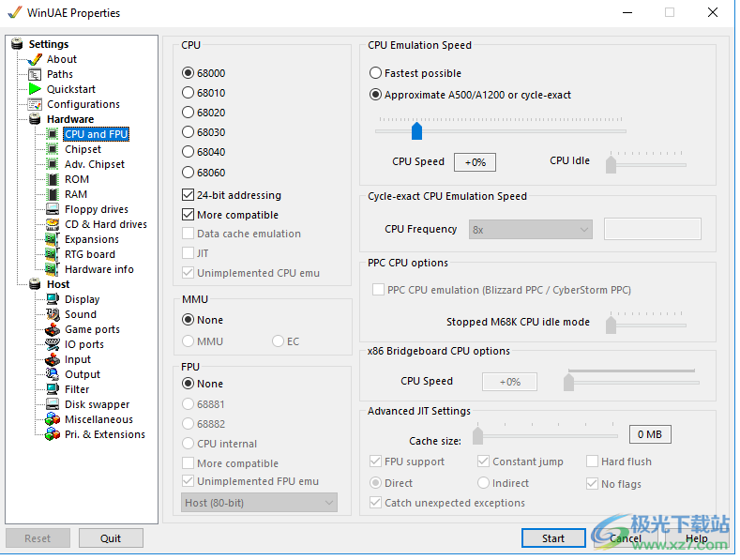Click the Miscellaneous cubes icon
The width and height of the screenshot is (740, 560).
click(53, 419)
